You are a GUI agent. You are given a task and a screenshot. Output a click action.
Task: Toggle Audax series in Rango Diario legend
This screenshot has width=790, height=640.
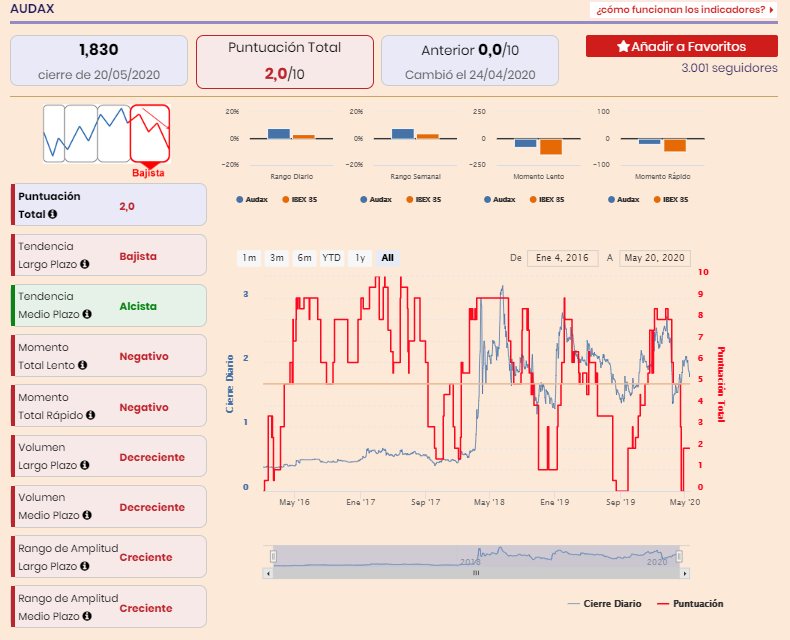[x=251, y=200]
